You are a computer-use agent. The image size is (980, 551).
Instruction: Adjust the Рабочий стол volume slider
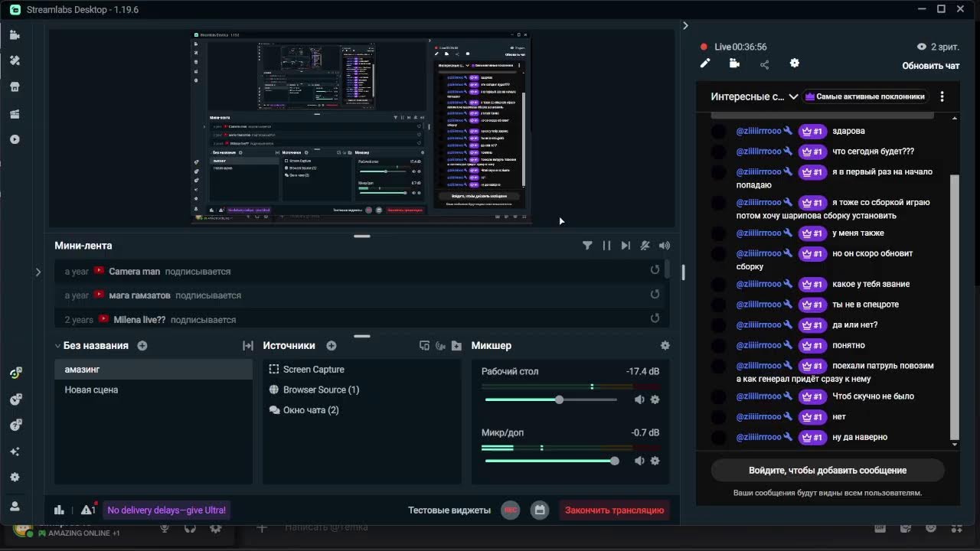pyautogui.click(x=551, y=399)
